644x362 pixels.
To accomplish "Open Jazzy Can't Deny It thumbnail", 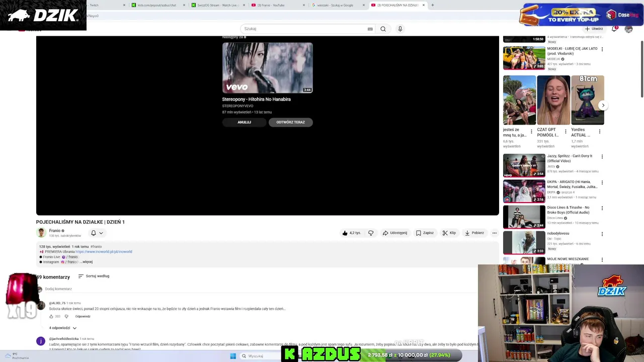I will tap(524, 165).
